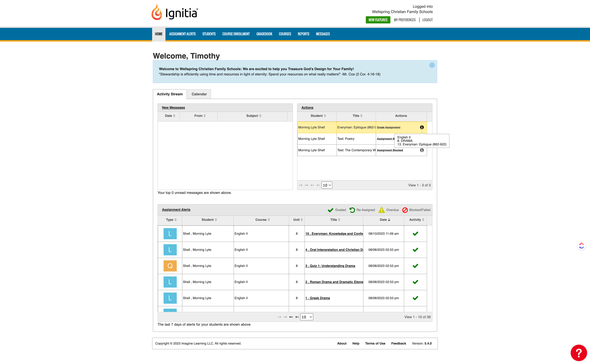Open Assignment Alerts rows-per-page dropdown

(x=306, y=317)
